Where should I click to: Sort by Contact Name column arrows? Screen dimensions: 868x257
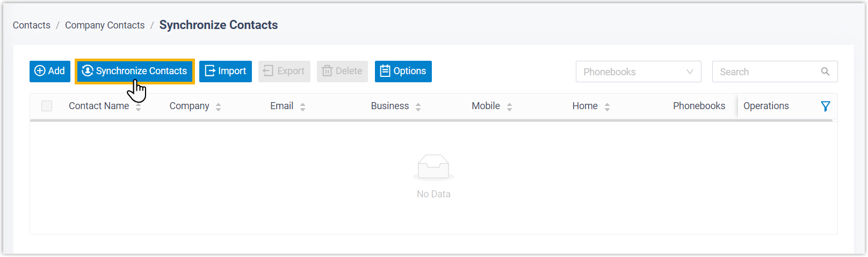pyautogui.click(x=139, y=107)
